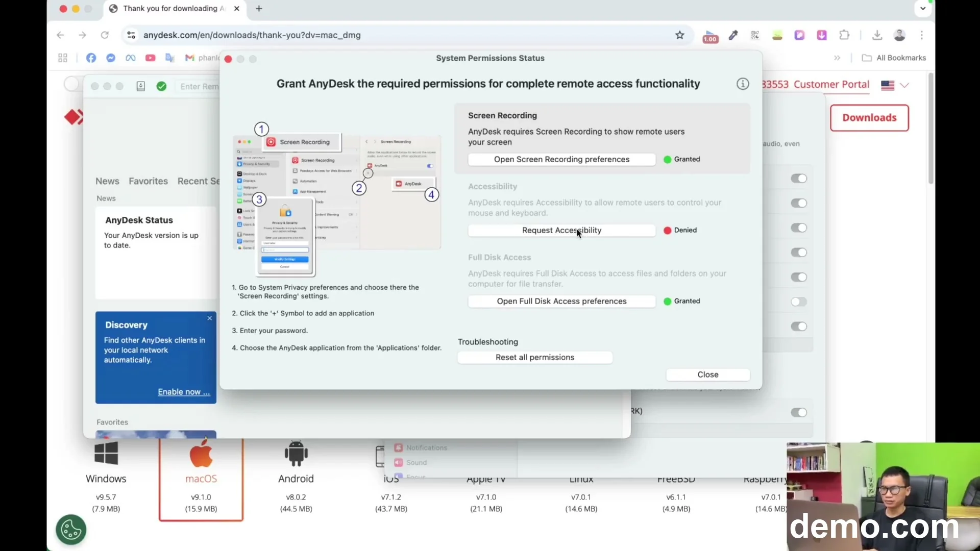Choose the Android robot download option
The image size is (980, 551).
(296, 453)
